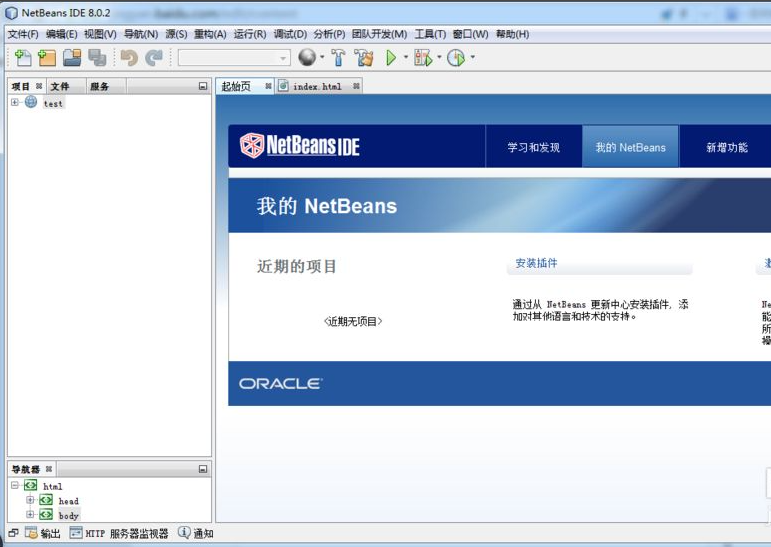
Task: Select the body element in navigator
Action: pyautogui.click(x=69, y=516)
